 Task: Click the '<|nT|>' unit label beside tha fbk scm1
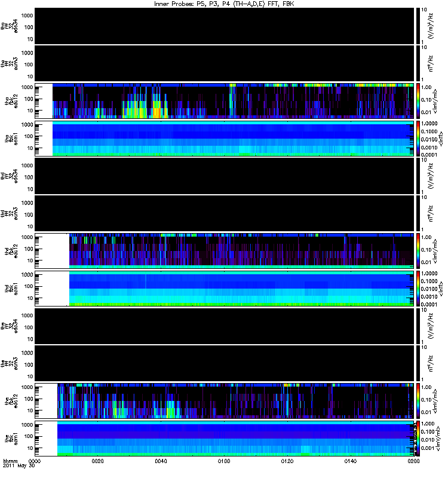(x=441, y=139)
